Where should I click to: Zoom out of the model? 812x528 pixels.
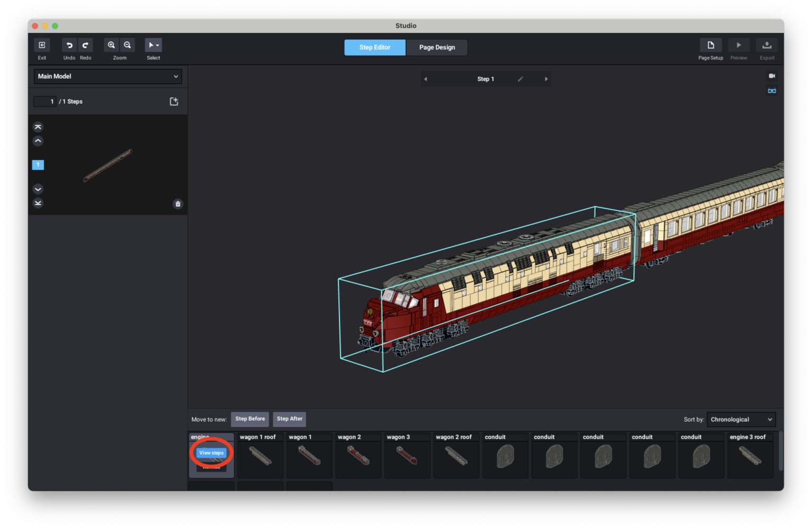tap(127, 45)
